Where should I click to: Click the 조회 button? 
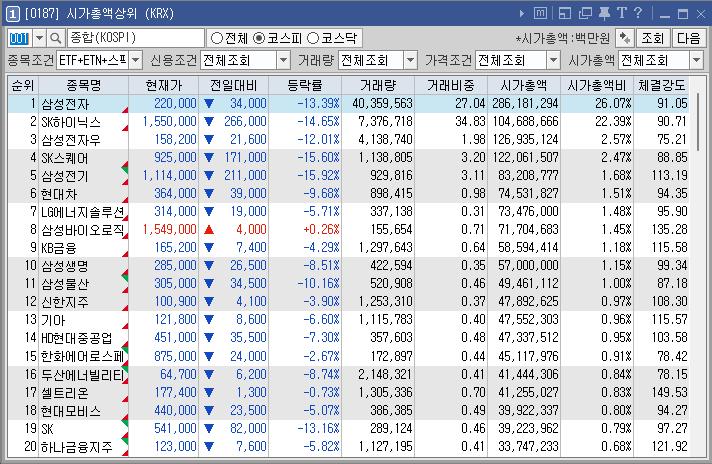point(653,38)
